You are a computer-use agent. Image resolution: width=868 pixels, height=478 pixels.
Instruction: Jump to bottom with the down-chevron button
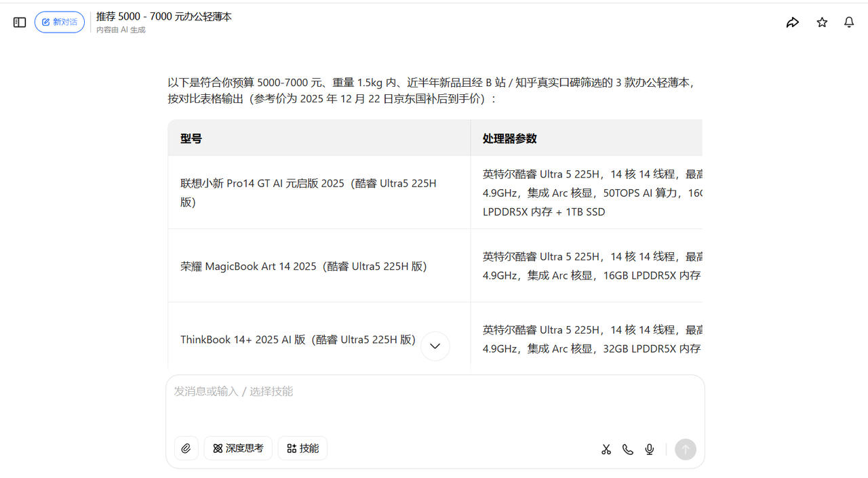pyautogui.click(x=435, y=346)
